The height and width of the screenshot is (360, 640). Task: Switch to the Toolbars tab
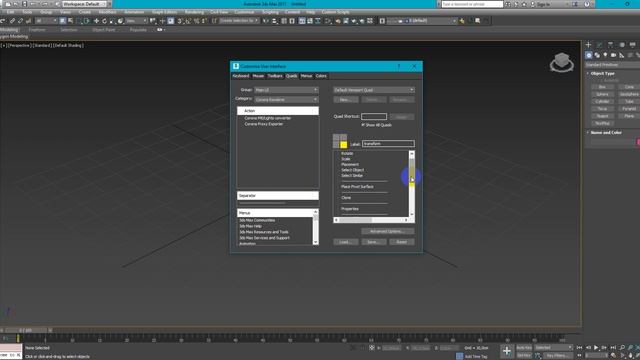275,76
